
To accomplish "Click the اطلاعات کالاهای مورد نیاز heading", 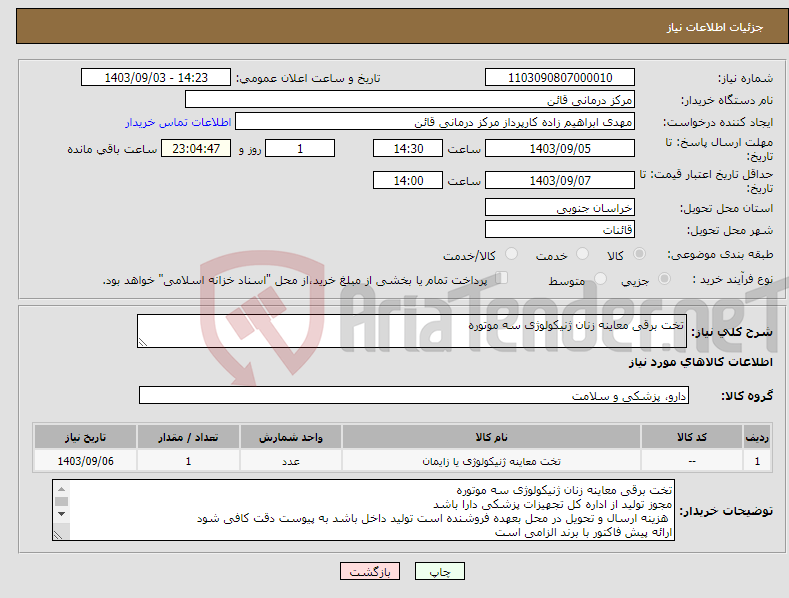I will pyautogui.click(x=700, y=362).
